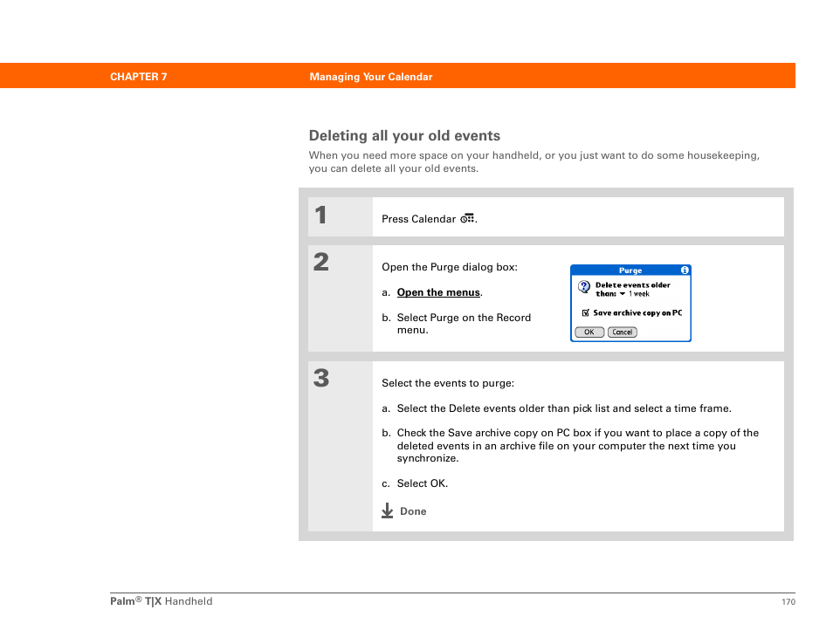Viewport: 833px width, 644px height.
Task: Click "Select the events to purge:" text
Action: 448,383
